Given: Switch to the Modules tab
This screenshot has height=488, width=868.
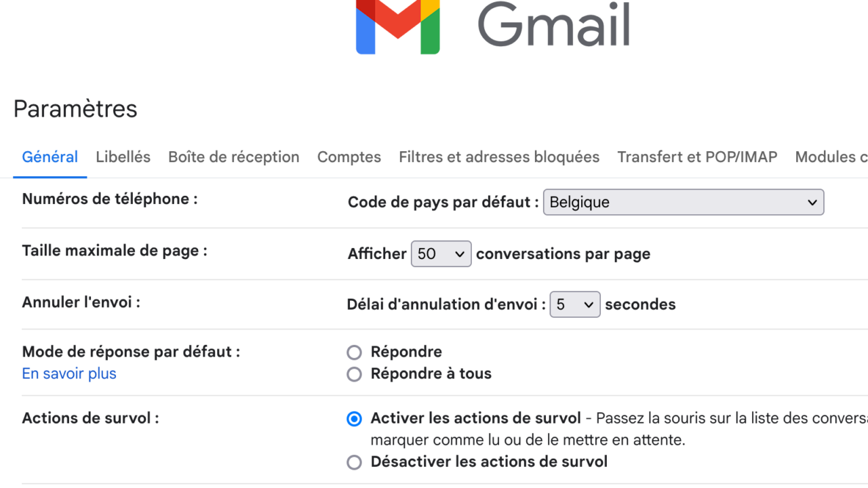Looking at the screenshot, I should tap(831, 157).
